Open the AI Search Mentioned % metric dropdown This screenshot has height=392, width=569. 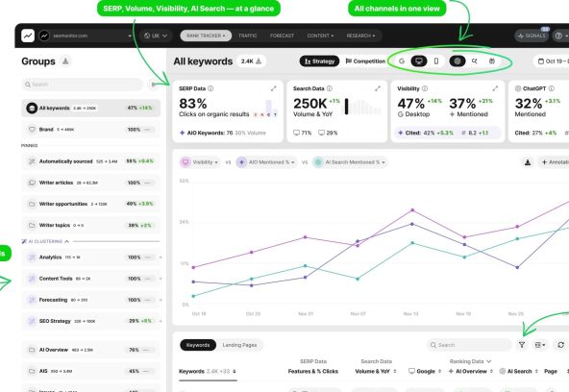pyautogui.click(x=350, y=162)
